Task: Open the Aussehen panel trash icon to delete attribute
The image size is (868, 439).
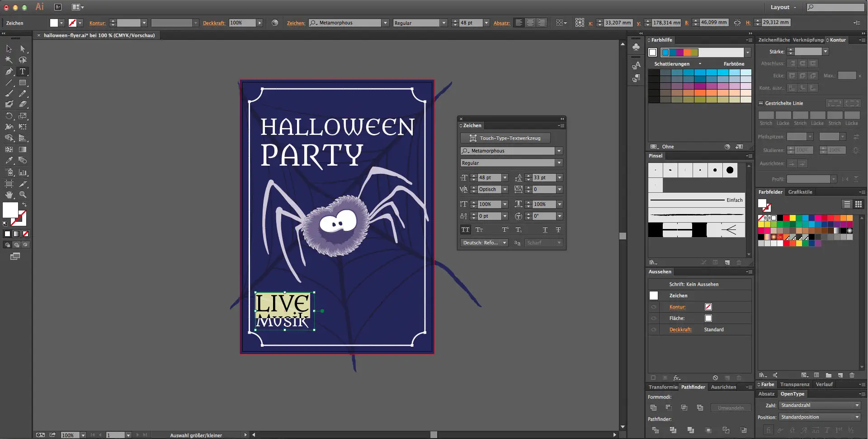Action: [739, 377]
